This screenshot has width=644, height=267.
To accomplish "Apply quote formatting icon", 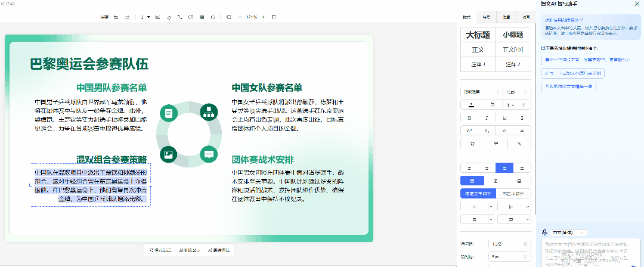I will coord(522,131).
